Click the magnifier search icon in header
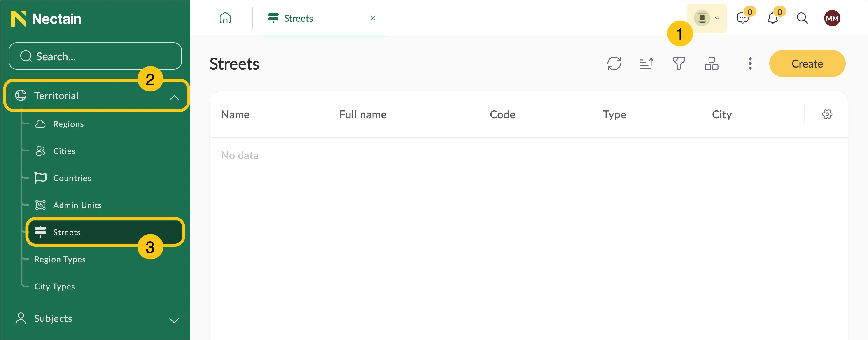This screenshot has height=340, width=868. click(x=802, y=18)
